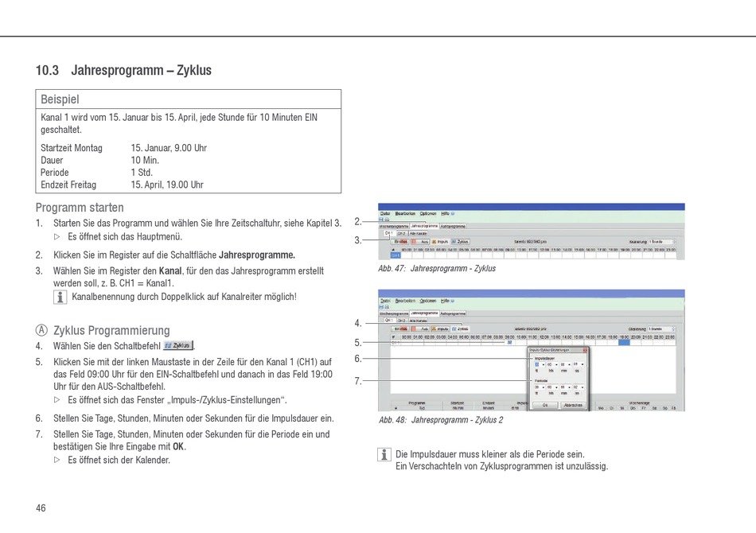The width and height of the screenshot is (756, 533).
Task: Open the Bearbeiten menu in Abb. 48
Action: (x=406, y=301)
